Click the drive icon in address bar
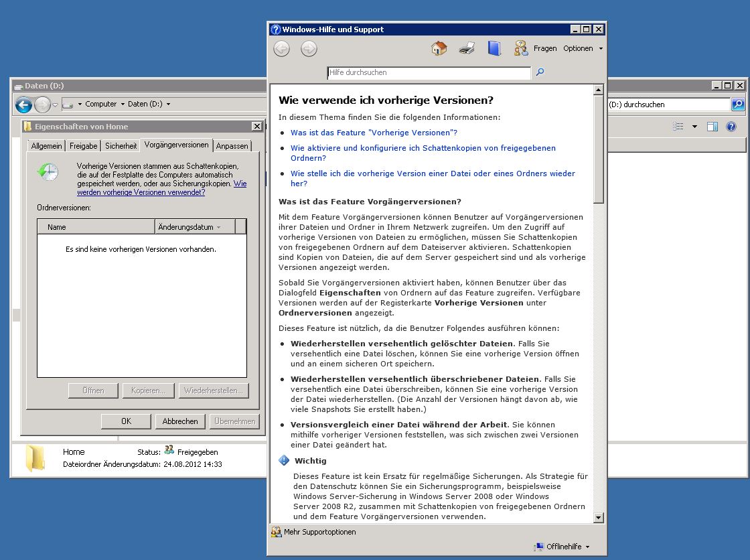The image size is (750, 560). point(68,104)
